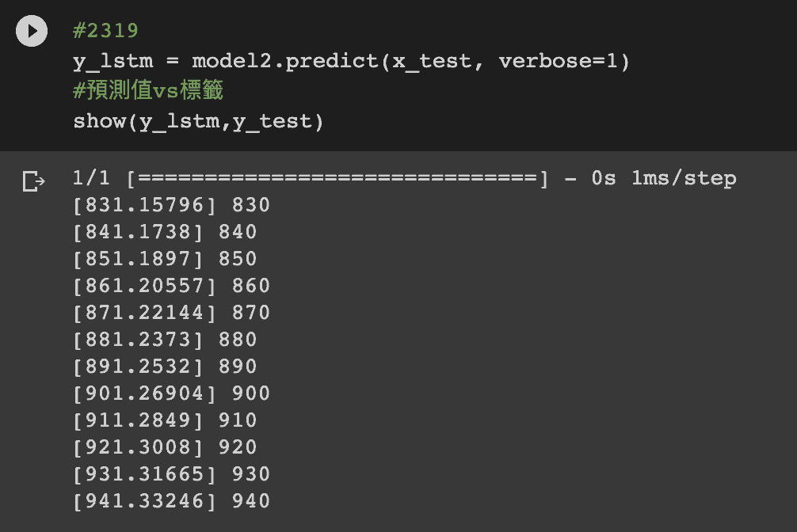Click the show(y_lstm,y_test) code line

(x=198, y=121)
